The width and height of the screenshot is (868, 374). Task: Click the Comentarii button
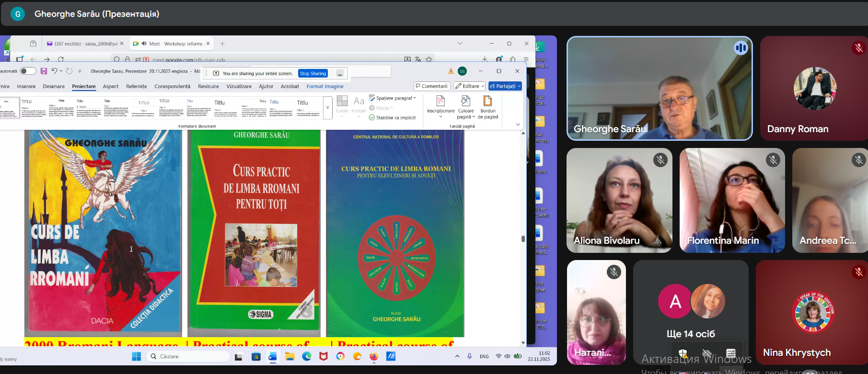432,86
